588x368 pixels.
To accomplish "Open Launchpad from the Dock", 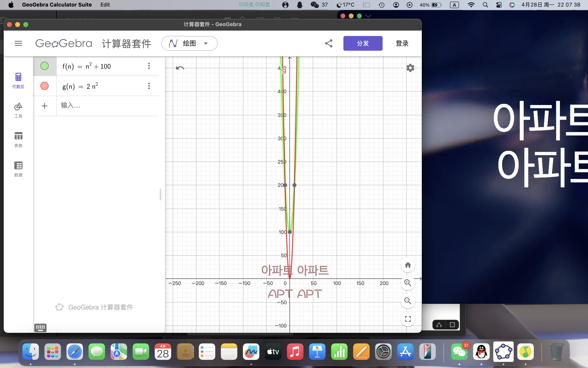I will point(53,352).
